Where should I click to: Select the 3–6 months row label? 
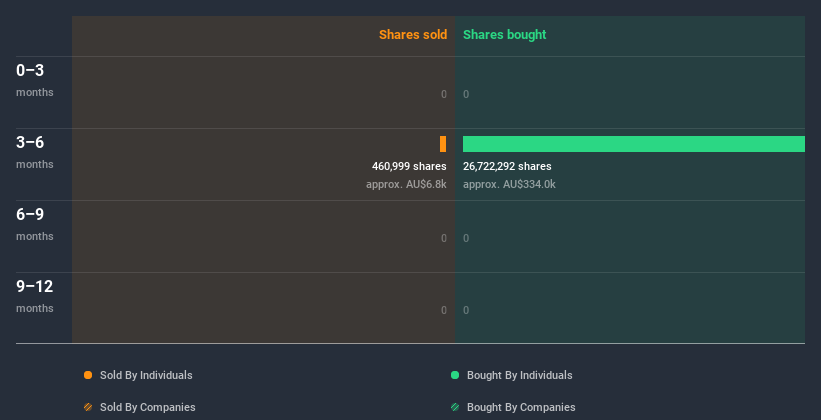click(35, 152)
